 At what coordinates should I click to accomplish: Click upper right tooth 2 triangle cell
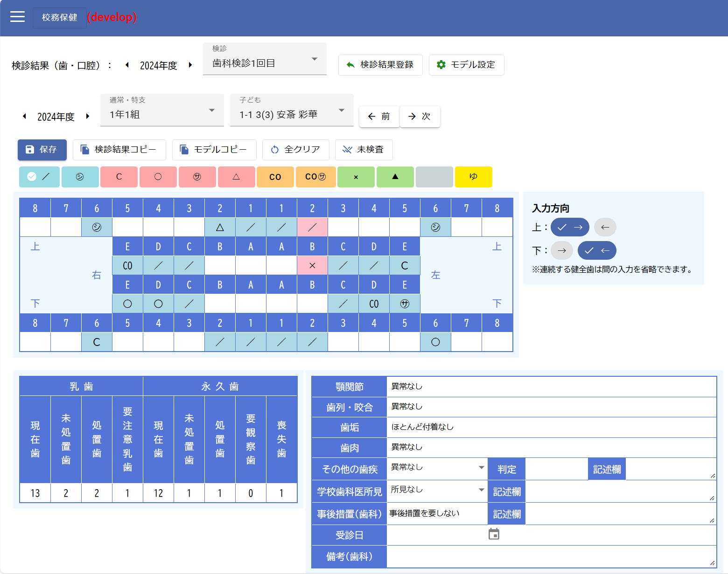220,227
